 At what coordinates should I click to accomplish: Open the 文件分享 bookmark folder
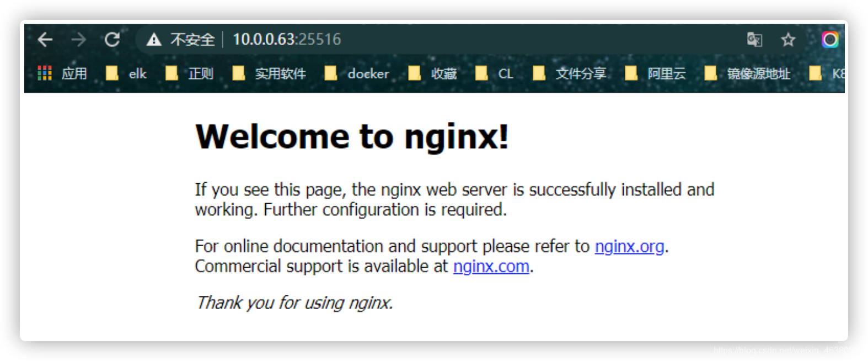click(x=569, y=73)
